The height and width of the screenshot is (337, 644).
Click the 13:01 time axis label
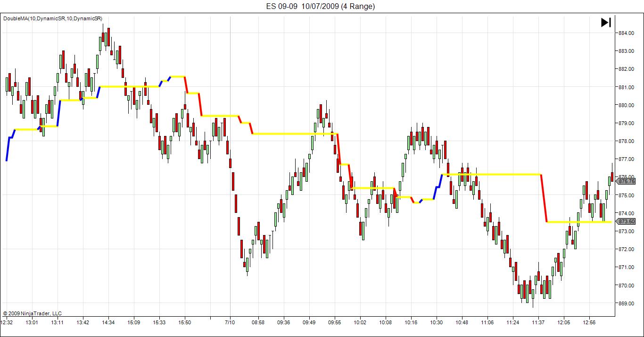pos(32,323)
